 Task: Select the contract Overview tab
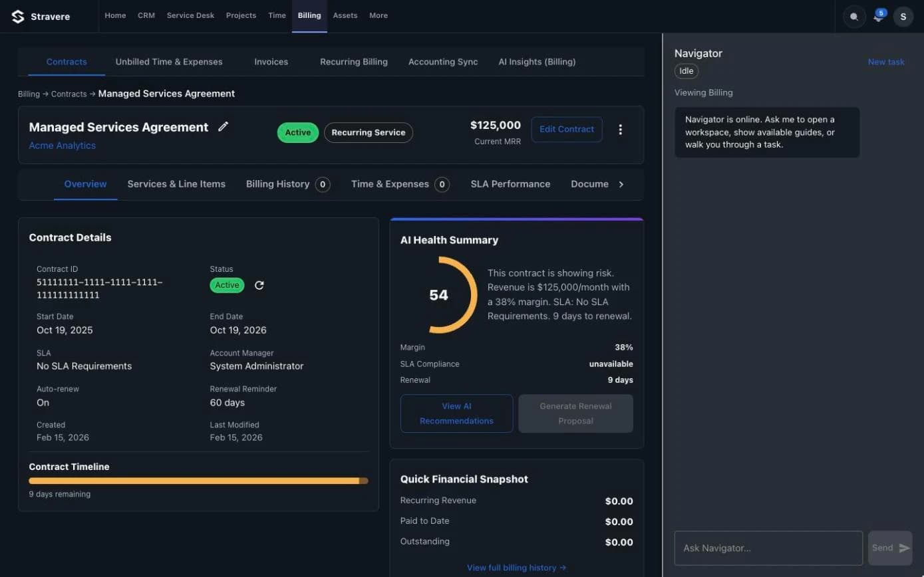point(85,184)
